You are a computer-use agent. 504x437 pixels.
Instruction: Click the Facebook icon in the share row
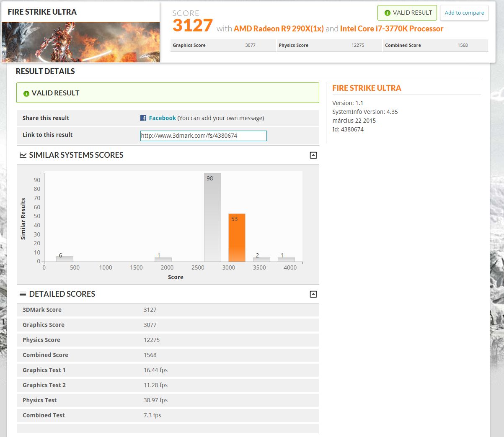tap(143, 118)
